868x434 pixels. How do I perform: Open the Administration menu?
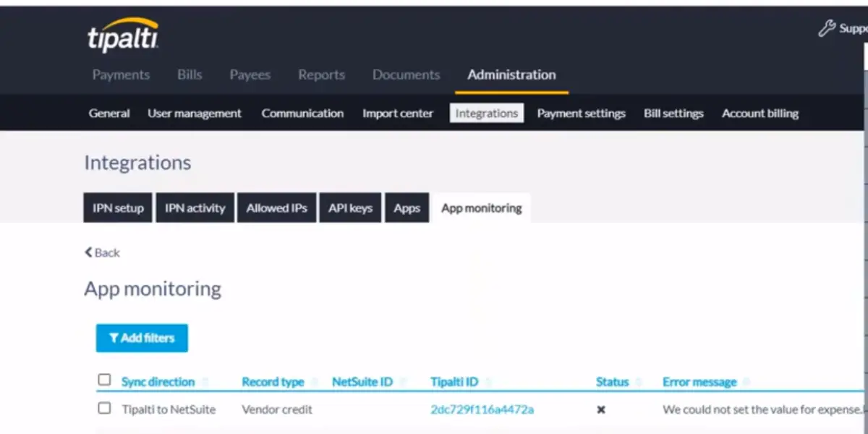point(511,75)
